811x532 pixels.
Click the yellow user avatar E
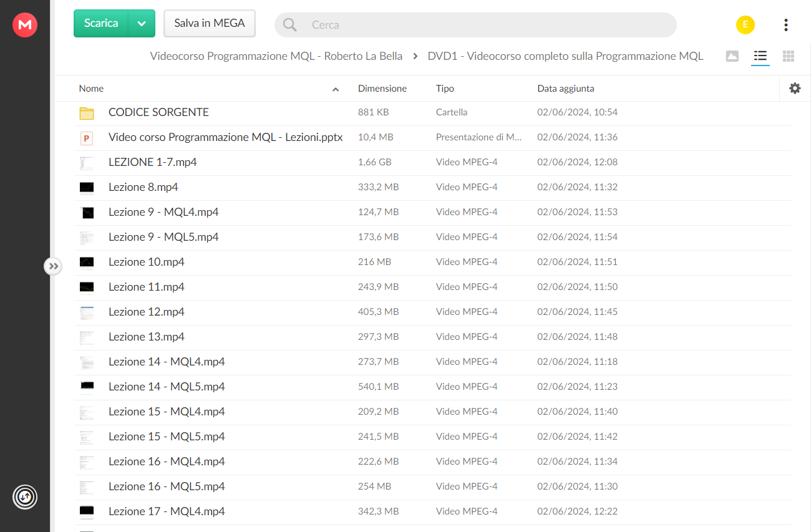coord(745,25)
